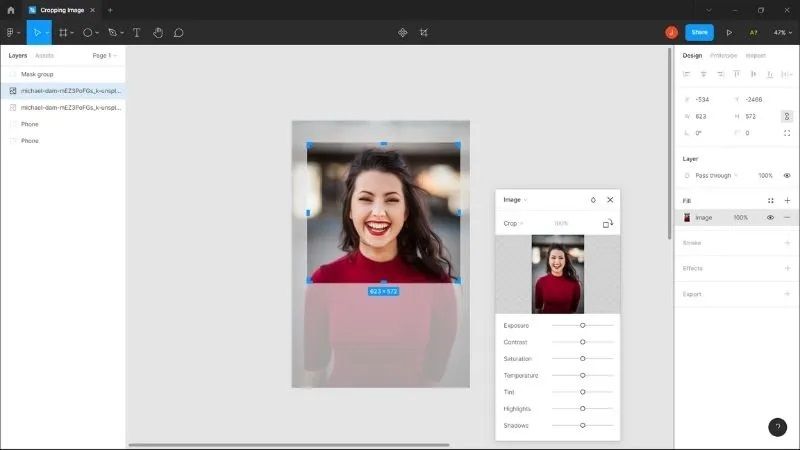Expand the Pass through blend mode dropdown

coord(716,175)
